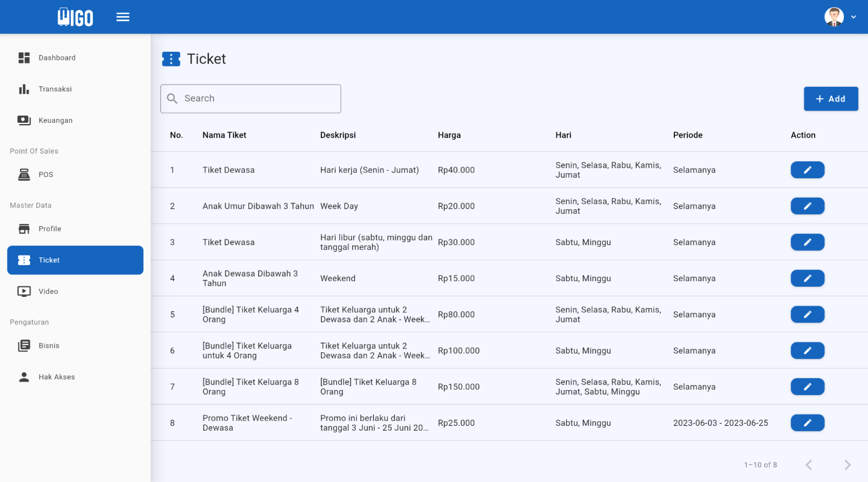Expand the user avatar menu chevron

pyautogui.click(x=853, y=16)
